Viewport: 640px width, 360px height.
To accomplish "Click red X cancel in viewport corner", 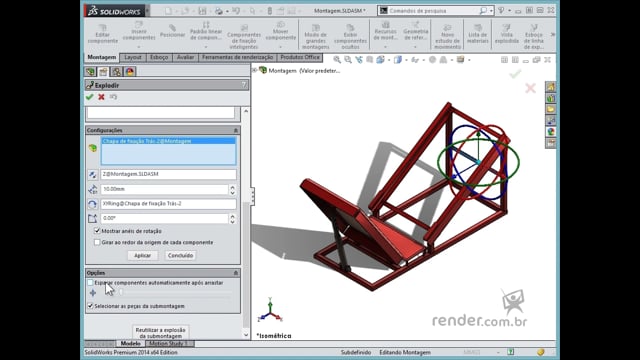I will click(530, 88).
